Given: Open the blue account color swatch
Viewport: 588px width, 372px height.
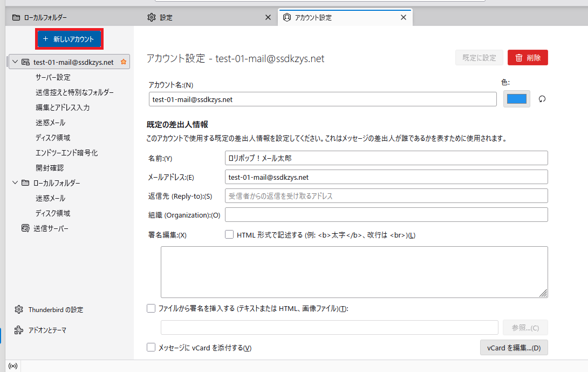Looking at the screenshot, I should tap(516, 99).
